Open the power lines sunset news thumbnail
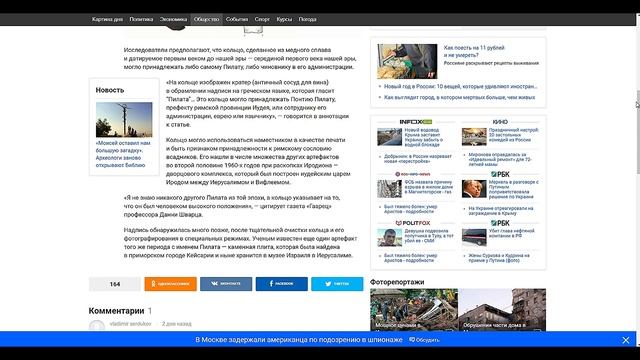The height and width of the screenshot is (360, 640). [124, 120]
